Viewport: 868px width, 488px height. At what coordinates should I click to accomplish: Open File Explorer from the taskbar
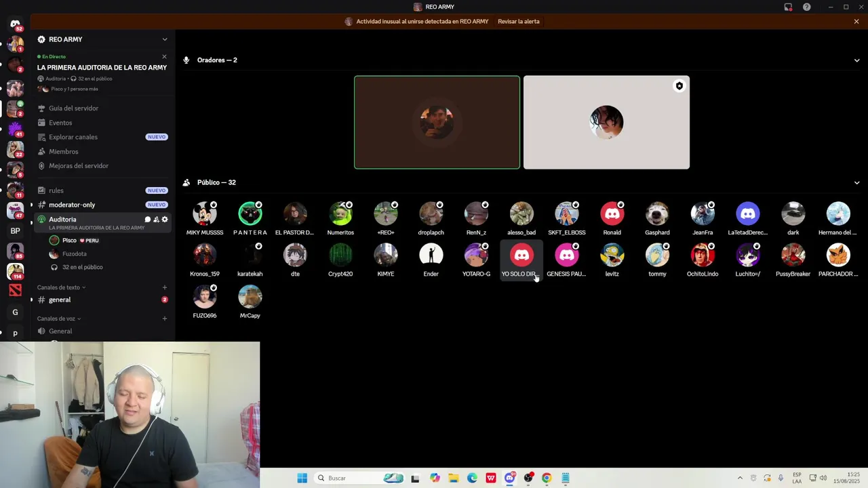tap(453, 478)
